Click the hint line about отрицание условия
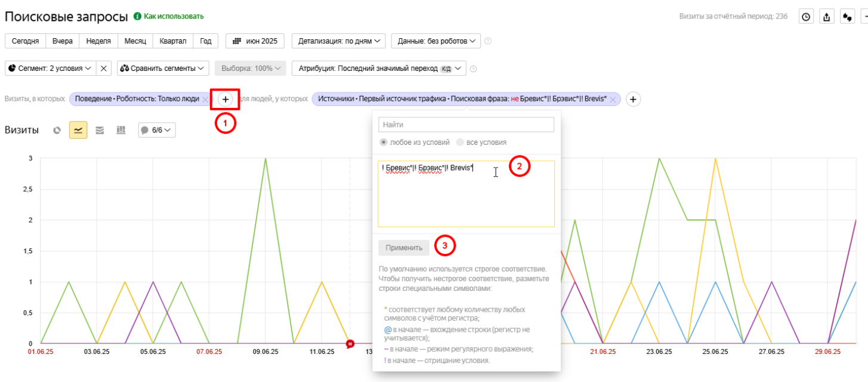Screen dimensions: 868x382 [437, 361]
